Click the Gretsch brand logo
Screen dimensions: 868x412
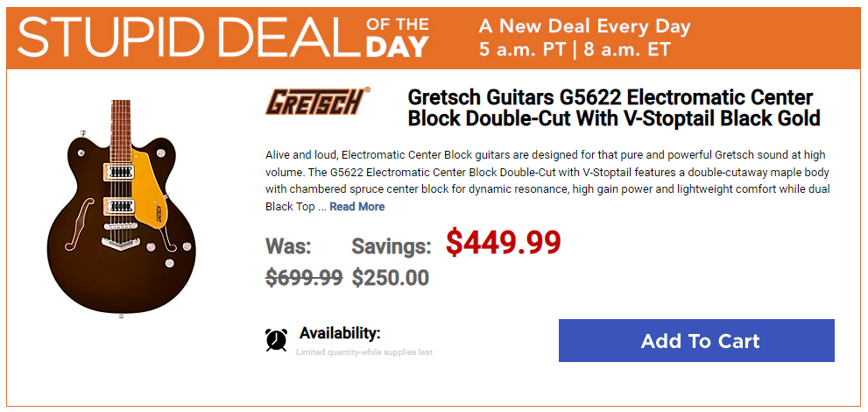point(318,101)
